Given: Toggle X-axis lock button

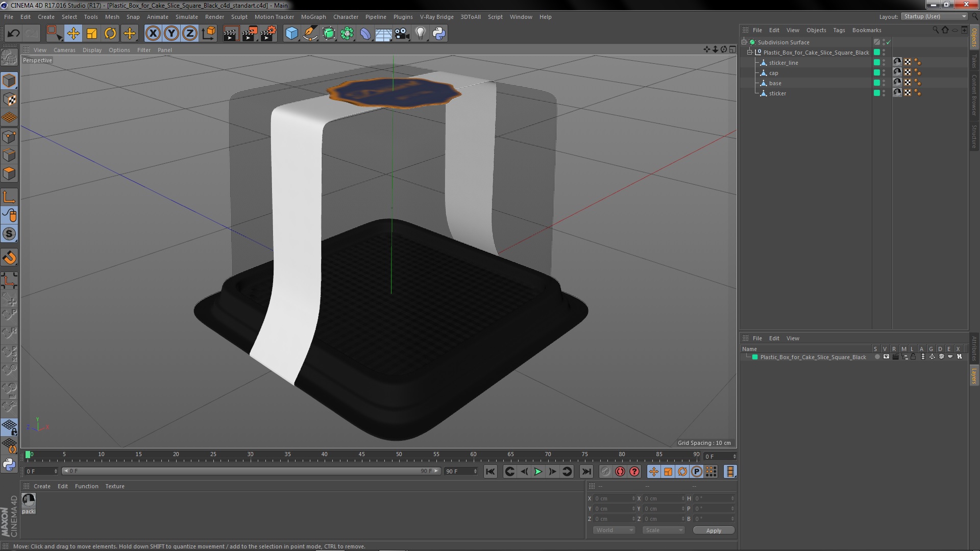Looking at the screenshot, I should tap(153, 34).
